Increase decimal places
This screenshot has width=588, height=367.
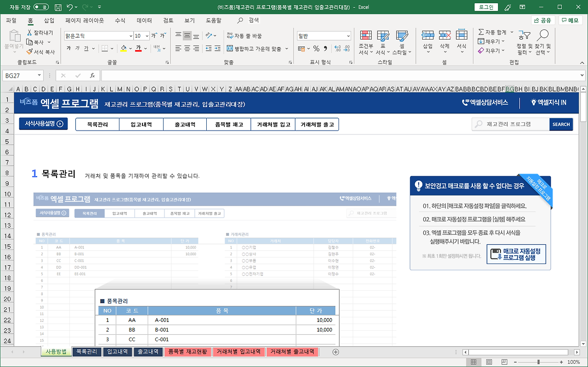click(338, 48)
